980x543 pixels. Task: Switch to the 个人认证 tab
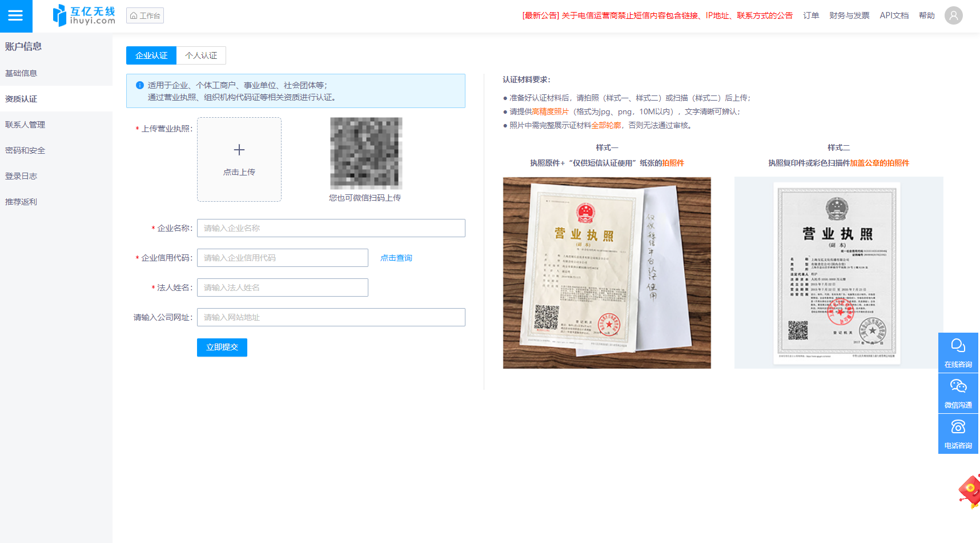point(201,55)
